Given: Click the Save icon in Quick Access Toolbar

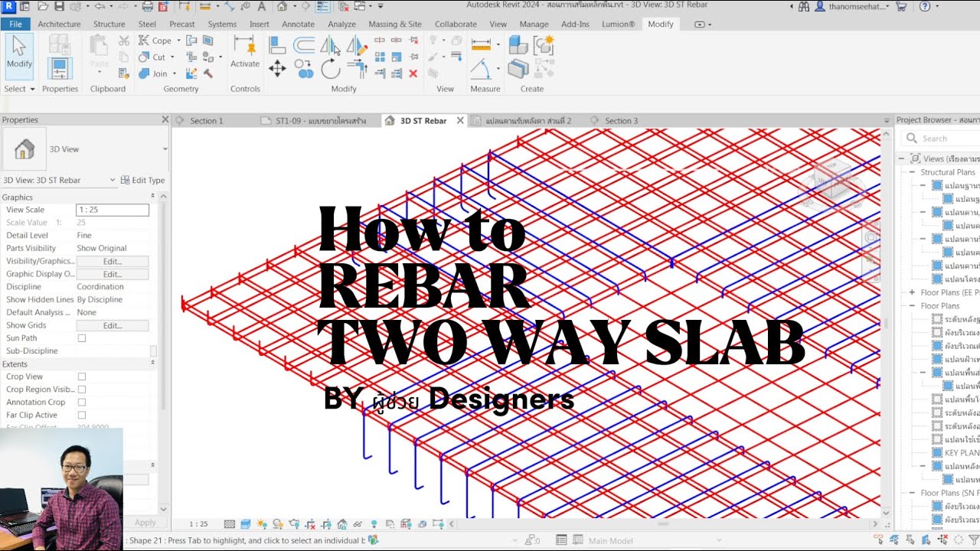Looking at the screenshot, I should click(59, 6).
